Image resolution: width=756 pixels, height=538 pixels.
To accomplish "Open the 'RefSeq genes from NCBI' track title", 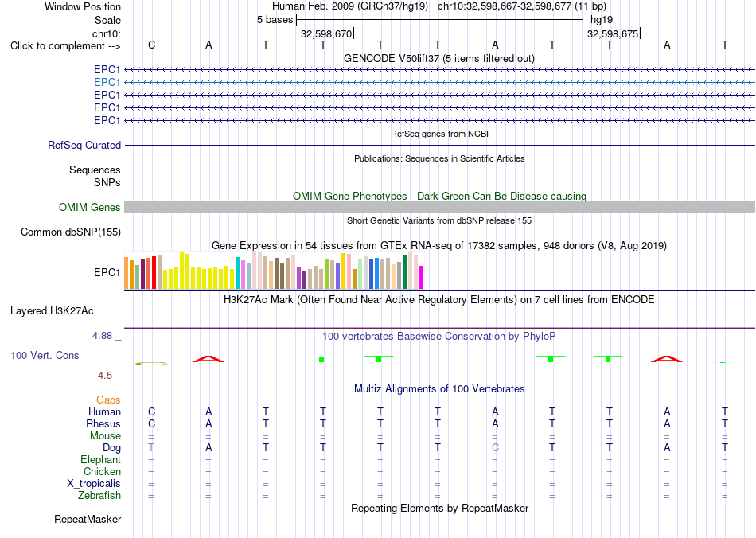I will tap(439, 134).
